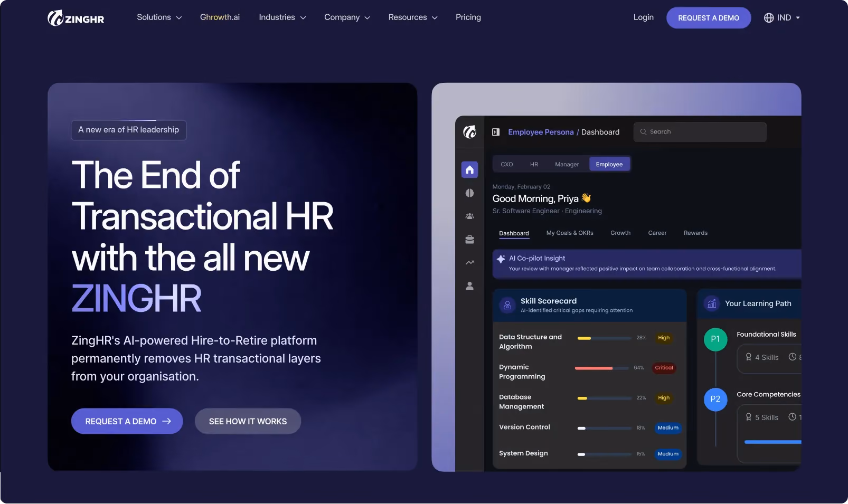The height and width of the screenshot is (504, 848).
Task: Click the Dashboard breadcrumb text
Action: point(600,132)
